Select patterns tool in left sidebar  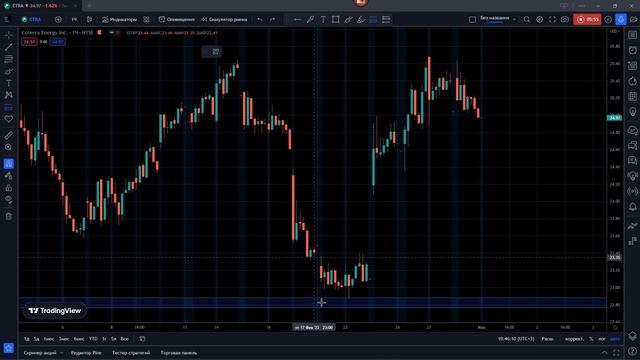coord(9,95)
